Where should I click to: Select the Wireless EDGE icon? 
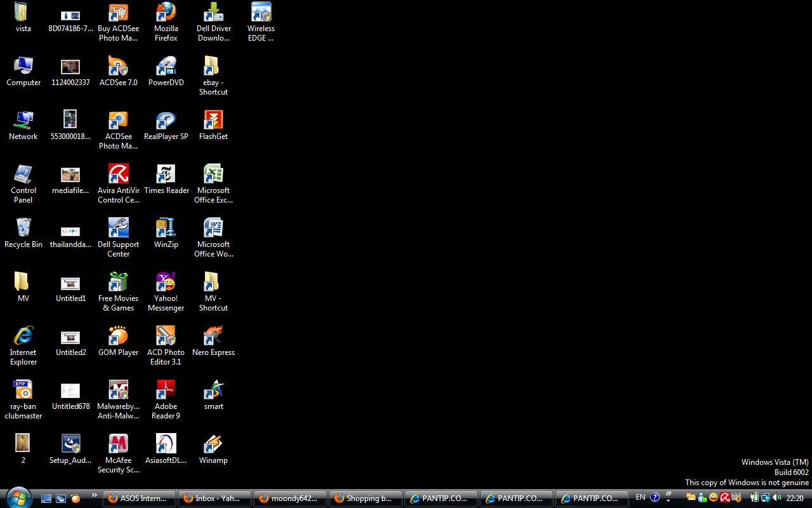pos(261,22)
